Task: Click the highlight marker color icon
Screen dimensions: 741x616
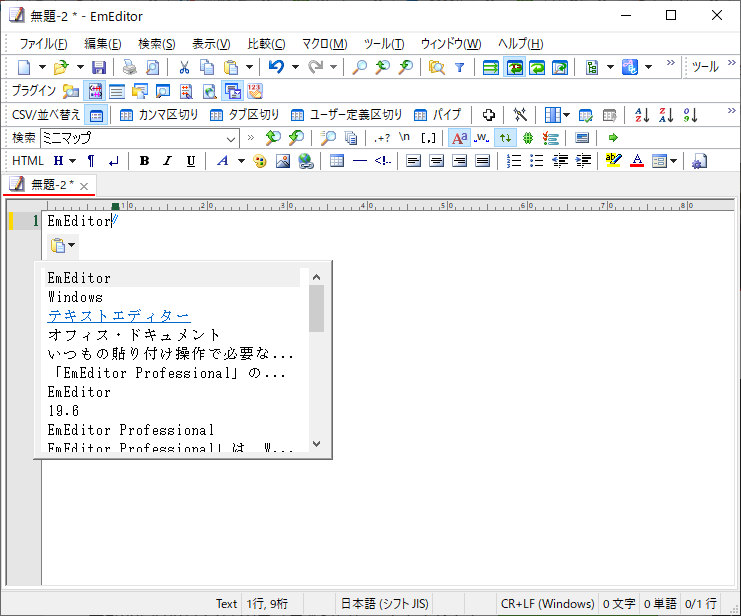Action: click(x=613, y=161)
